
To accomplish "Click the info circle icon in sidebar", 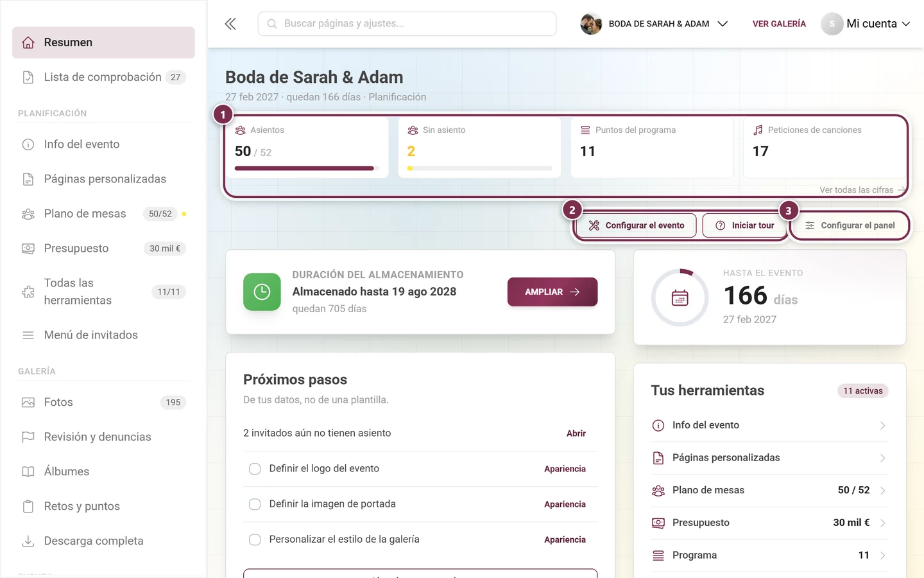I will [x=28, y=144].
